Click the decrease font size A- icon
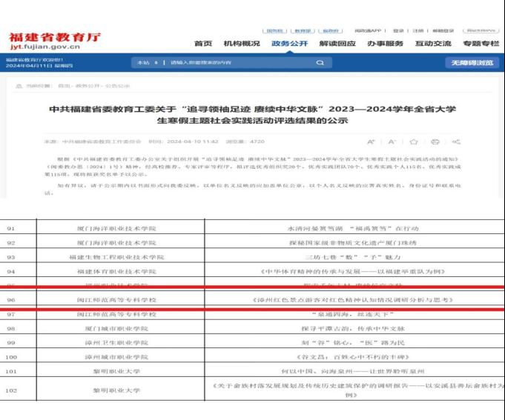The image size is (505, 420). (x=392, y=141)
